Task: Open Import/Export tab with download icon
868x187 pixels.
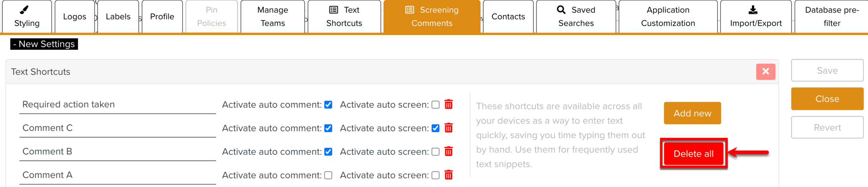Action: 756,17
